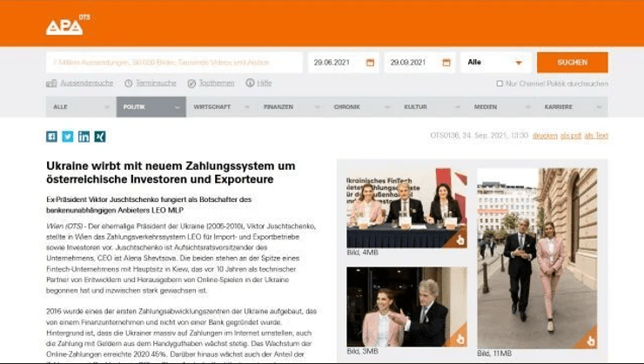This screenshot has width=644, height=364.
Task: Expand the 'Alle' filter dropdown
Action: pyautogui.click(x=495, y=63)
